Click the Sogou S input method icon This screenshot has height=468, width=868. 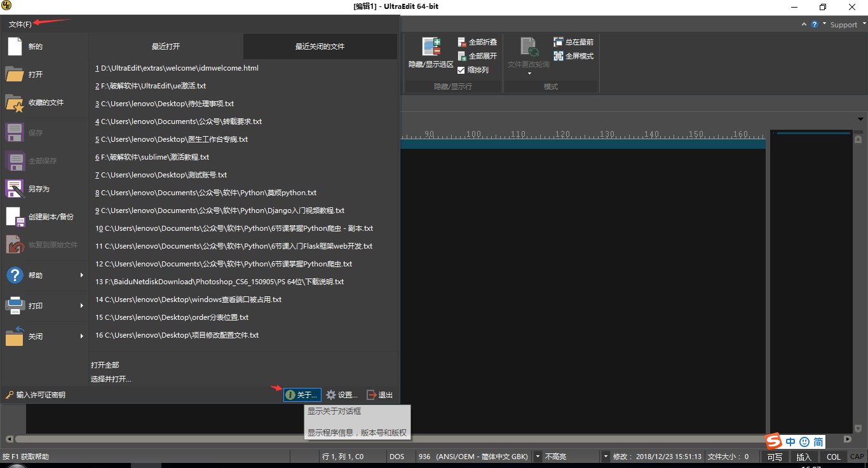773,442
